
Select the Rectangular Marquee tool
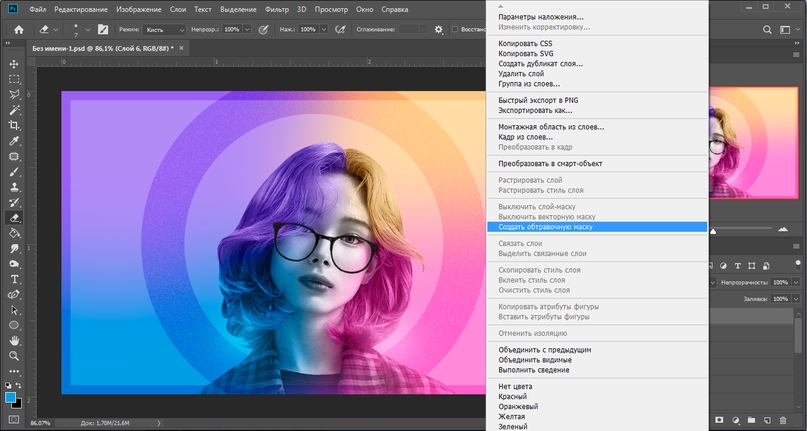point(14,79)
